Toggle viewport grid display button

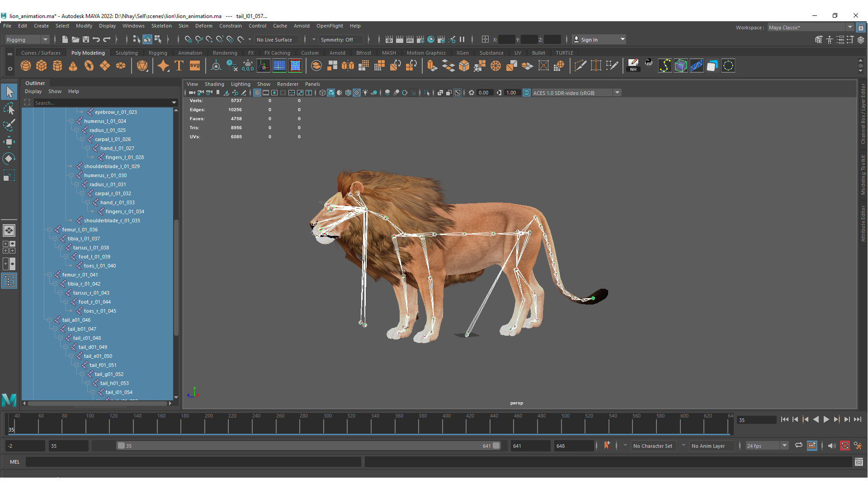257,93
